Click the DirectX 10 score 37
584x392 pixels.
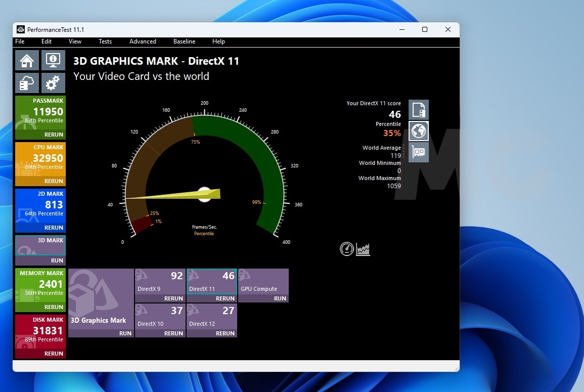177,311
